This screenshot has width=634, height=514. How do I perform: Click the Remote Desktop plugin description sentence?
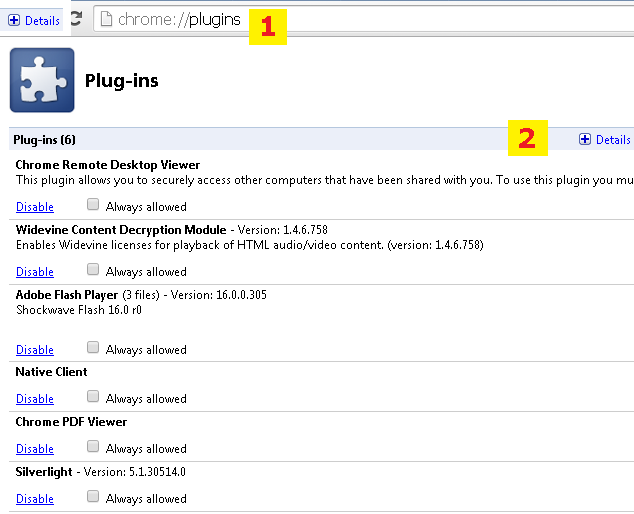325,180
